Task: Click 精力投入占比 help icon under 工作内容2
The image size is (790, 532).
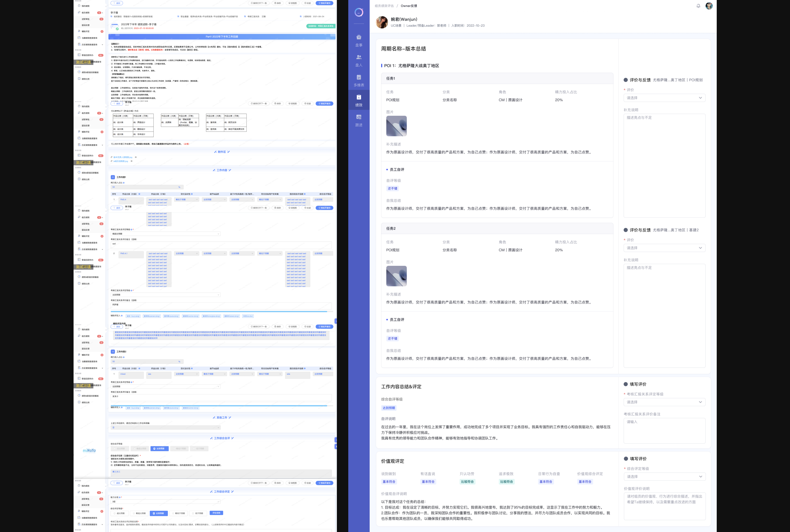Action: [x=124, y=357]
